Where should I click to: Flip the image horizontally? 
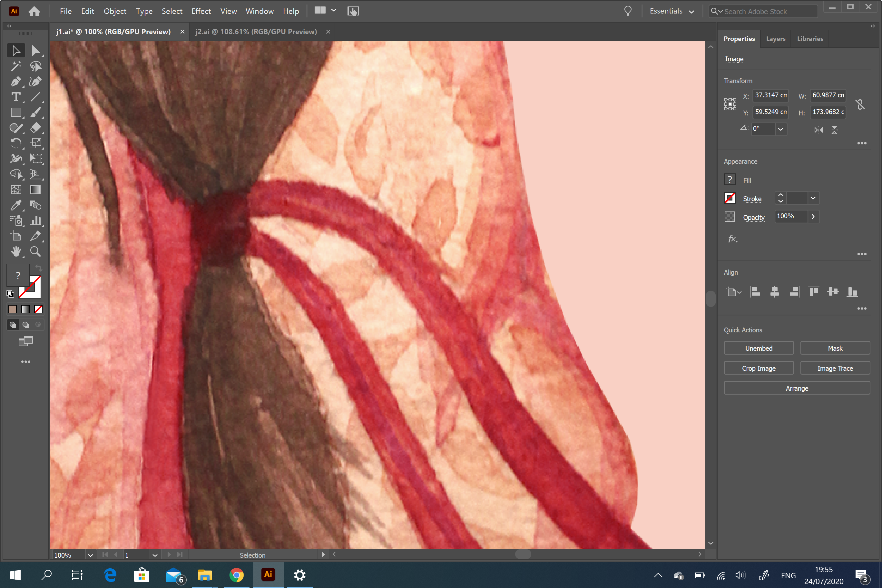pos(818,130)
